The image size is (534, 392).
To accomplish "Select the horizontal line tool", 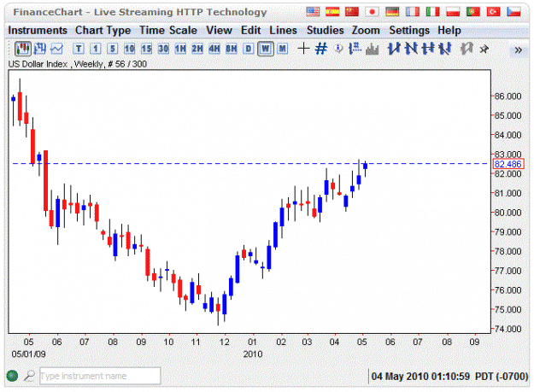I will [428, 49].
